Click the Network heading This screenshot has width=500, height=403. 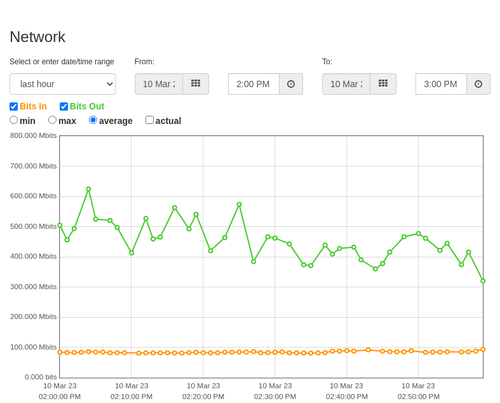coord(37,37)
